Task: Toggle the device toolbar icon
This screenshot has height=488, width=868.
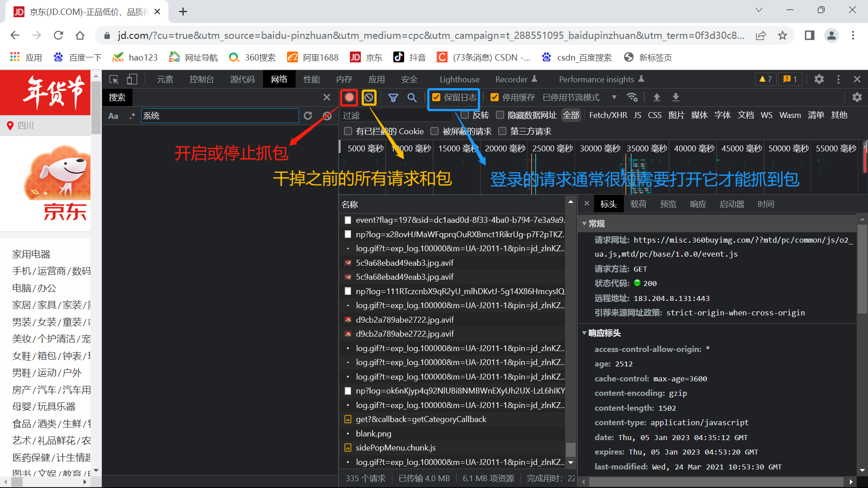Action: click(132, 79)
